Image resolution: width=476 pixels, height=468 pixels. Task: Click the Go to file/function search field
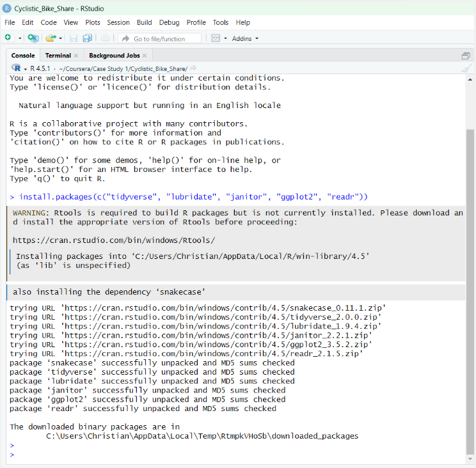click(x=159, y=38)
